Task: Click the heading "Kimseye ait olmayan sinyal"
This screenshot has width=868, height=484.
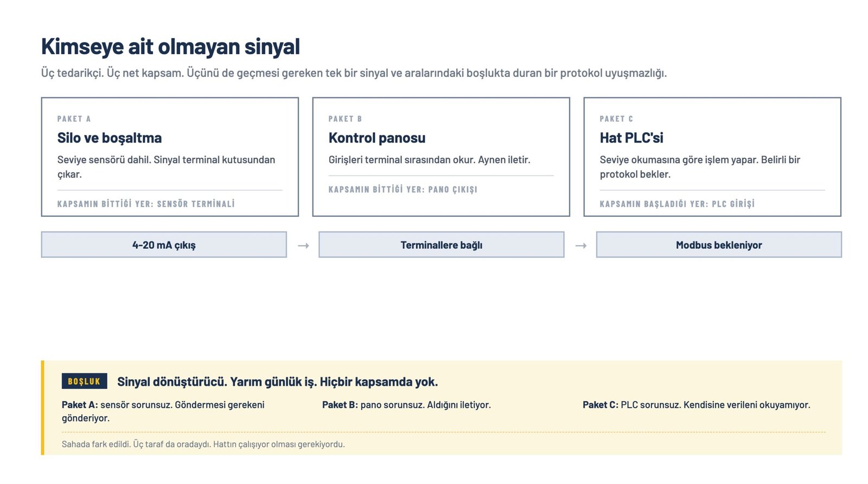Action: click(170, 47)
